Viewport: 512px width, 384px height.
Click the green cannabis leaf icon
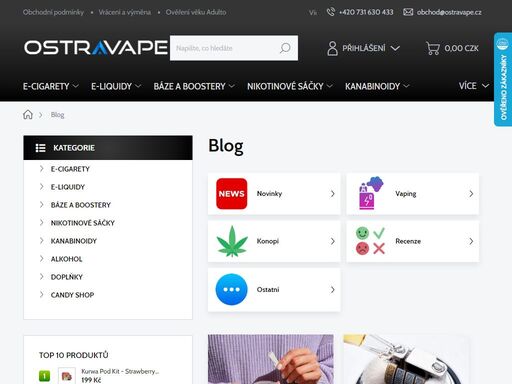pos(232,241)
